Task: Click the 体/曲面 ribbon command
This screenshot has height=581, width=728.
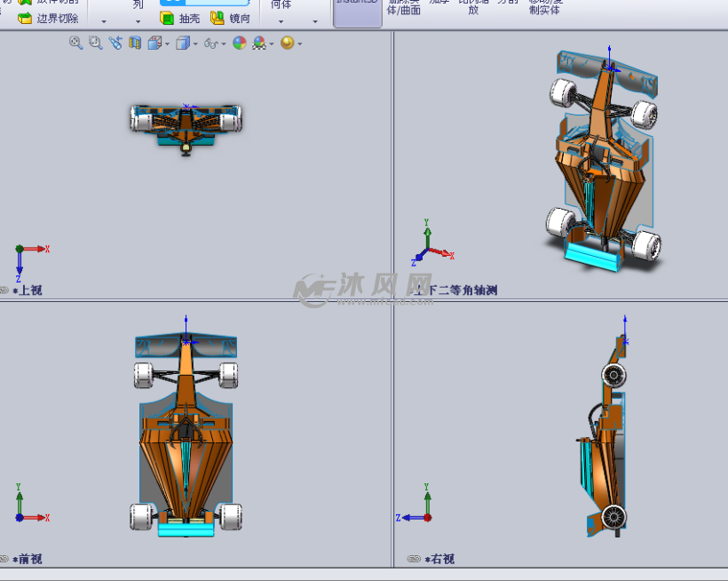Action: tap(403, 8)
